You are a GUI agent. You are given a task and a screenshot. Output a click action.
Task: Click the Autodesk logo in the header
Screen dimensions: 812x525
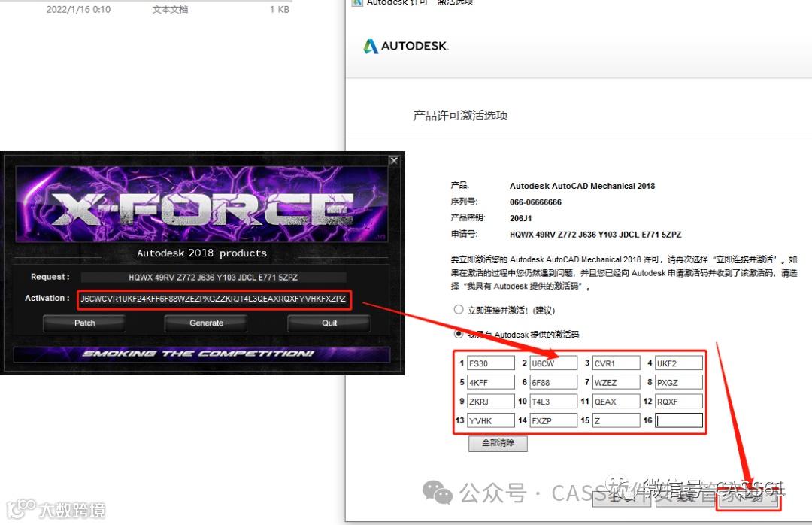(x=405, y=46)
